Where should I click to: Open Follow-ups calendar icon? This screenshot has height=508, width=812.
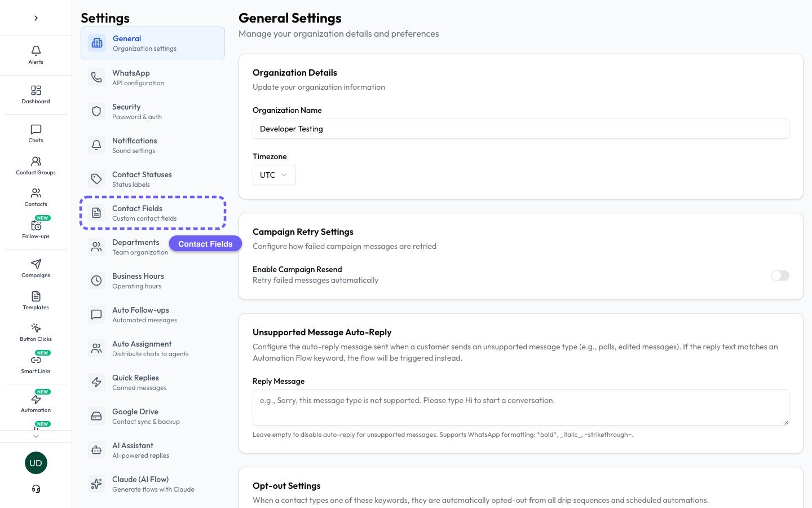(x=36, y=225)
